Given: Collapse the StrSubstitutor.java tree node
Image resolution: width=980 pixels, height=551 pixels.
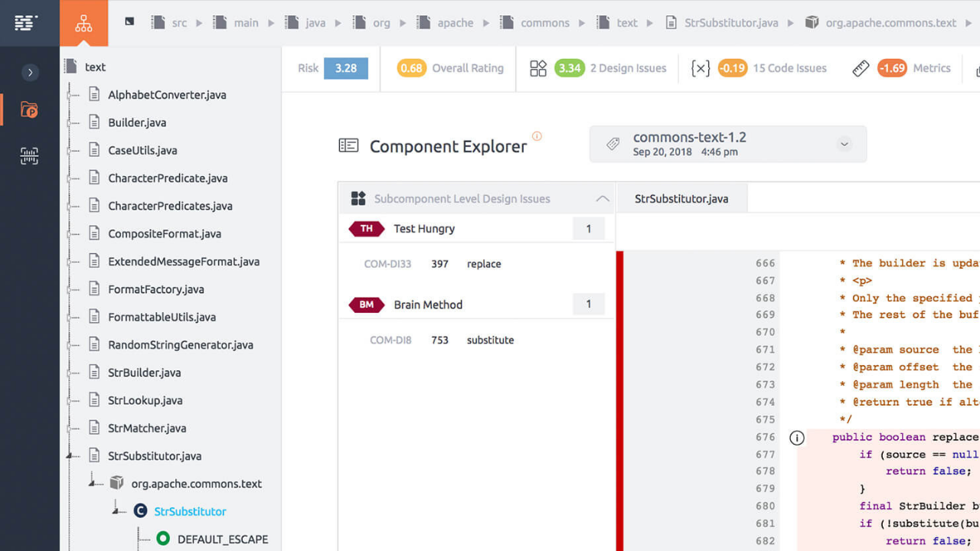Looking at the screenshot, I should [x=70, y=456].
